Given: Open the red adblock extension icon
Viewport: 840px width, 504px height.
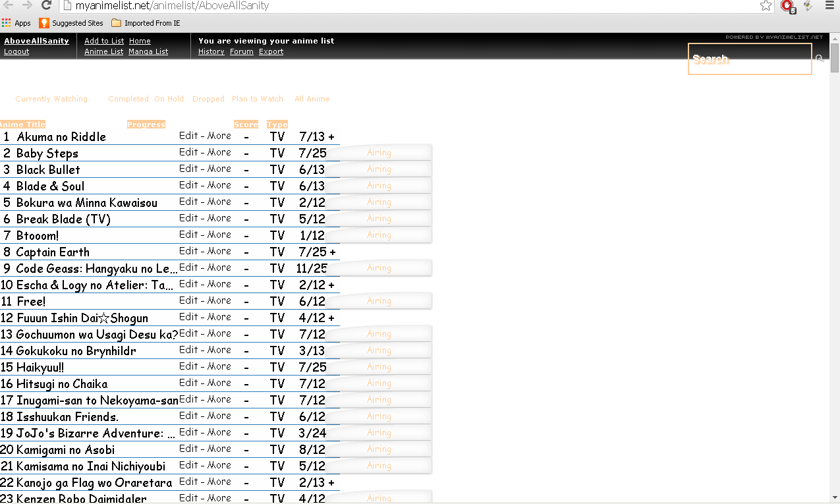Looking at the screenshot, I should pos(787,6).
